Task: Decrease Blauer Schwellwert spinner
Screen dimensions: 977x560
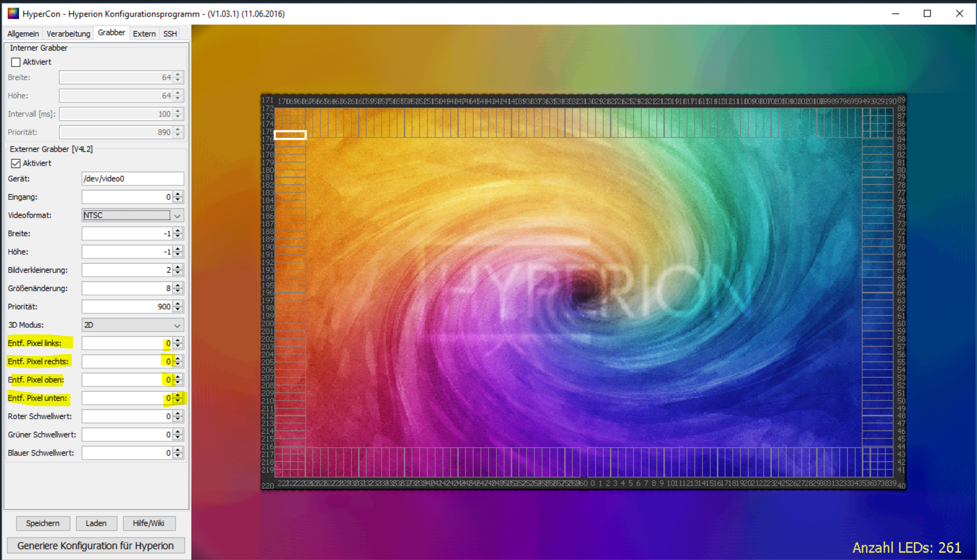Action: [x=178, y=455]
